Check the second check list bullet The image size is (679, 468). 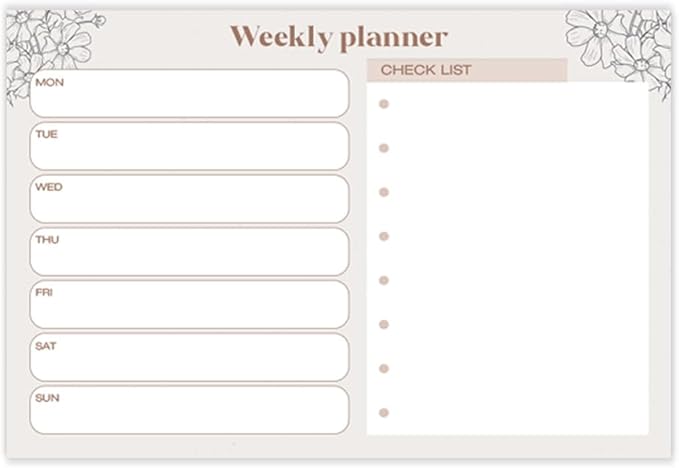pos(384,148)
